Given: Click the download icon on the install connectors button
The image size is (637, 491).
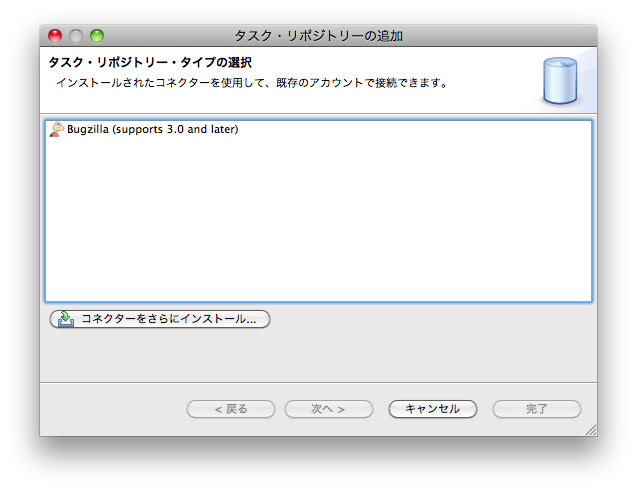Looking at the screenshot, I should pyautogui.click(x=65, y=320).
